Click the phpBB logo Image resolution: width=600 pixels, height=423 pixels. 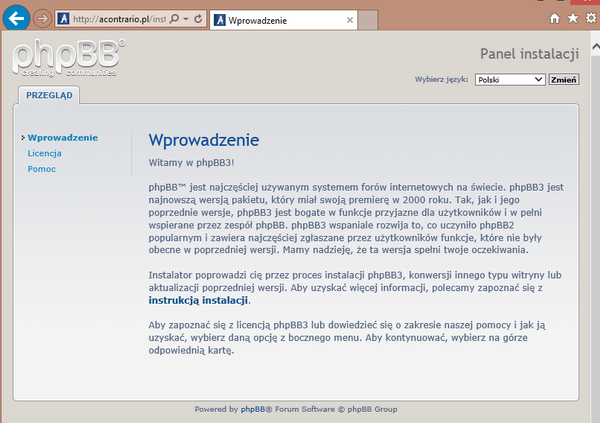point(69,57)
